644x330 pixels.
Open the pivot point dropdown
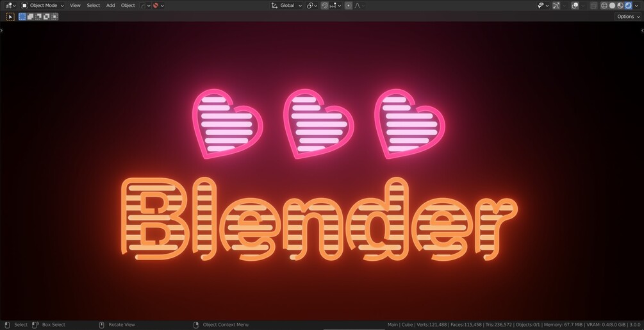(312, 5)
